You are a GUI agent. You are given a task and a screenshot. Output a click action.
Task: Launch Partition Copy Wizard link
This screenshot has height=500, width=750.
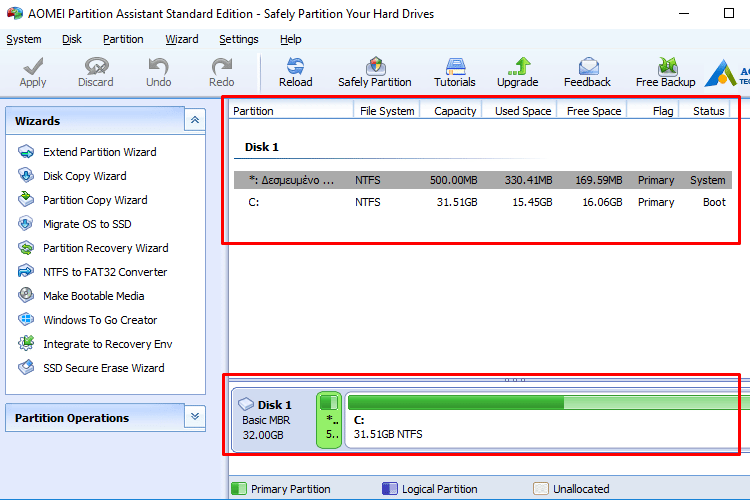[x=95, y=200]
